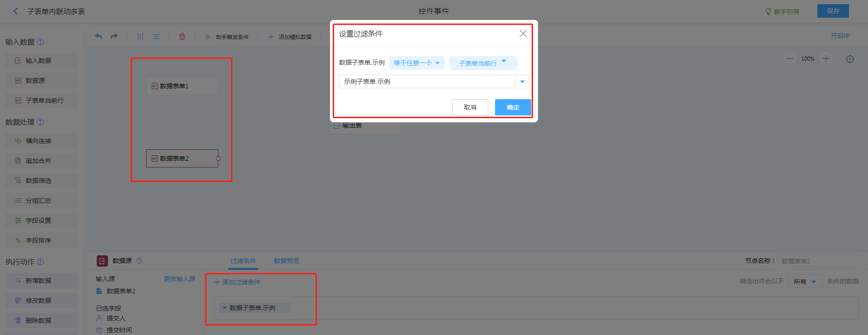The height and width of the screenshot is (335, 868).
Task: Click the 节点名称 input field
Action: tap(820, 261)
